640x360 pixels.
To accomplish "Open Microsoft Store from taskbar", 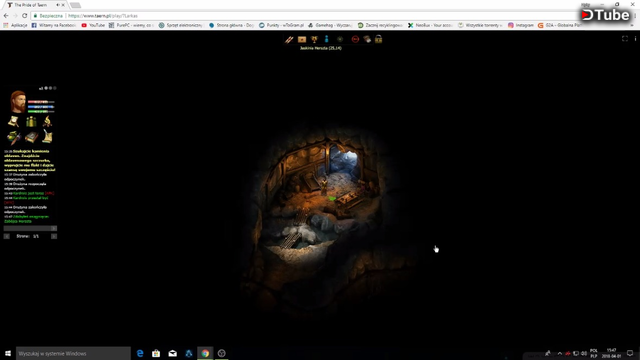I will (x=156, y=353).
